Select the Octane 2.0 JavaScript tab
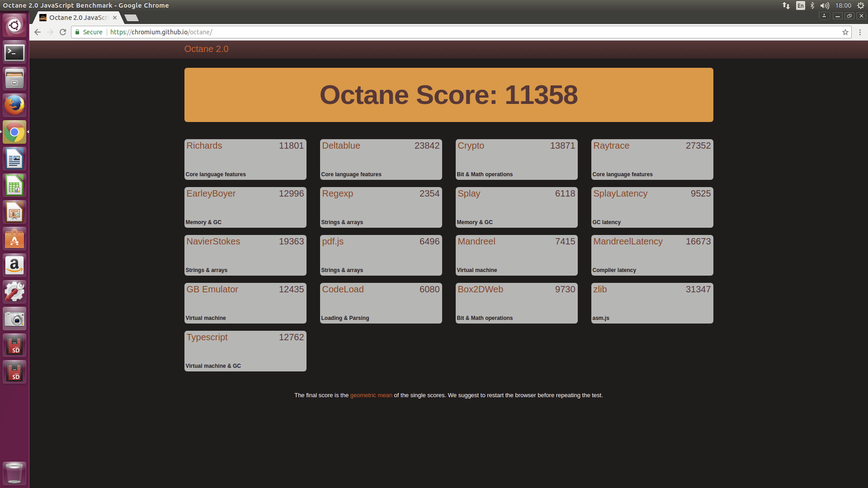The width and height of the screenshot is (868, 488). (78, 18)
